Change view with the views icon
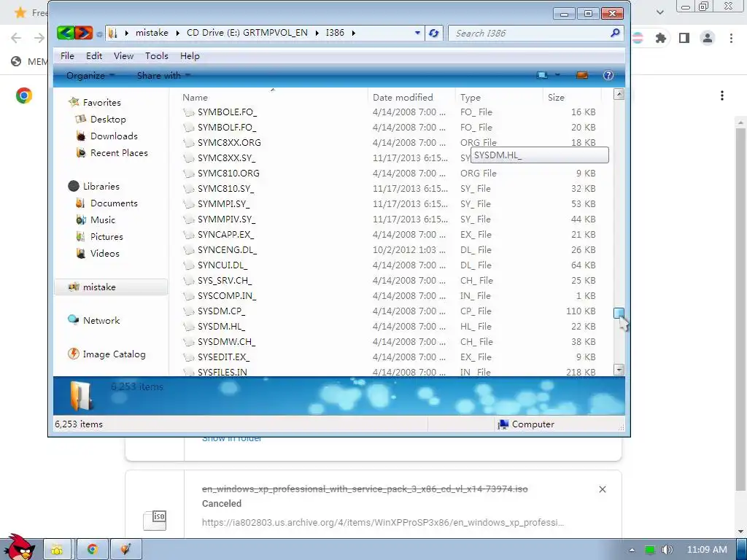 coord(542,75)
